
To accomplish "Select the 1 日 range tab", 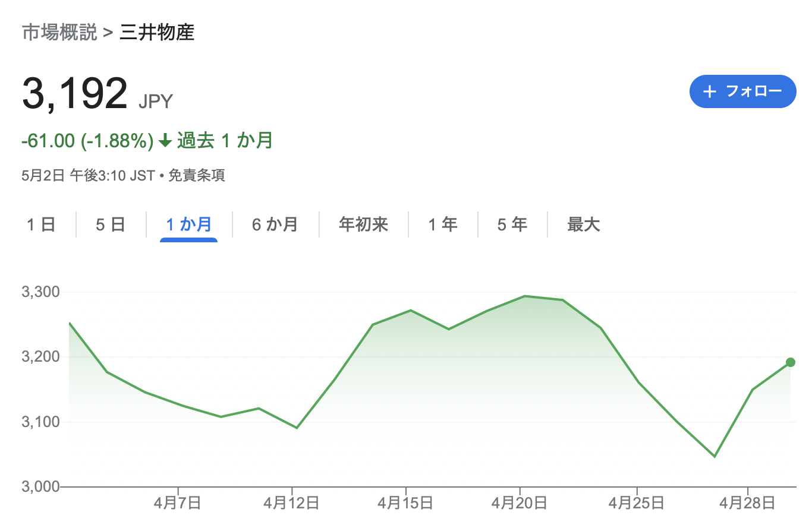I will [x=41, y=224].
